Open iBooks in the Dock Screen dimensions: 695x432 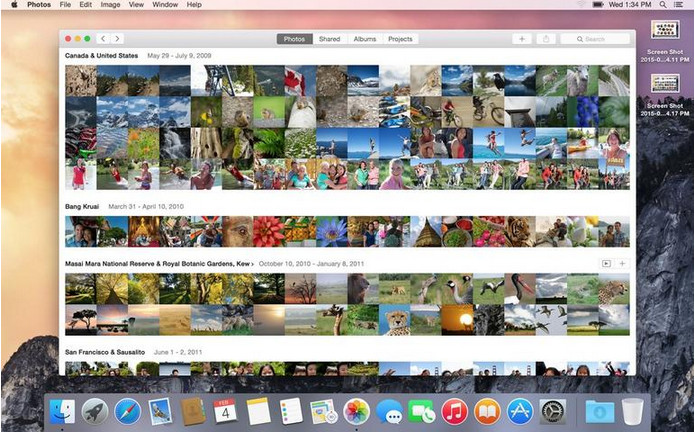pos(487,412)
